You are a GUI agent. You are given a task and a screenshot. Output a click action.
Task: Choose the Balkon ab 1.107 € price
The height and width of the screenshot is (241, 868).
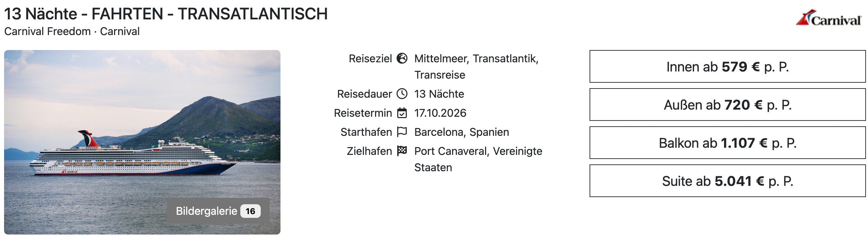(727, 143)
